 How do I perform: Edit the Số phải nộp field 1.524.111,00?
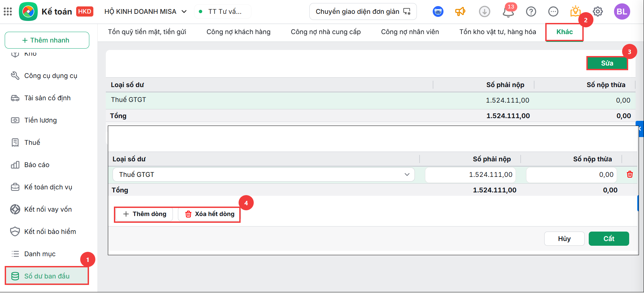tap(470, 175)
